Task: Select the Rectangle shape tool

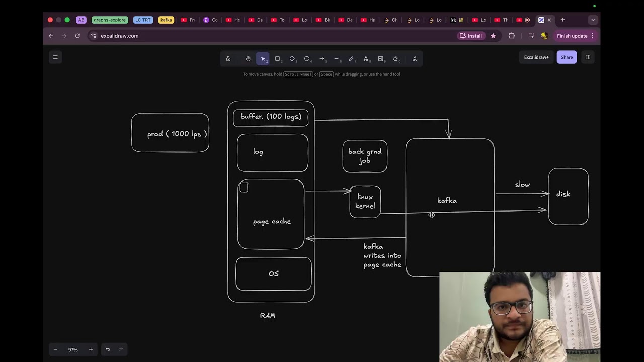Action: pyautogui.click(x=277, y=59)
